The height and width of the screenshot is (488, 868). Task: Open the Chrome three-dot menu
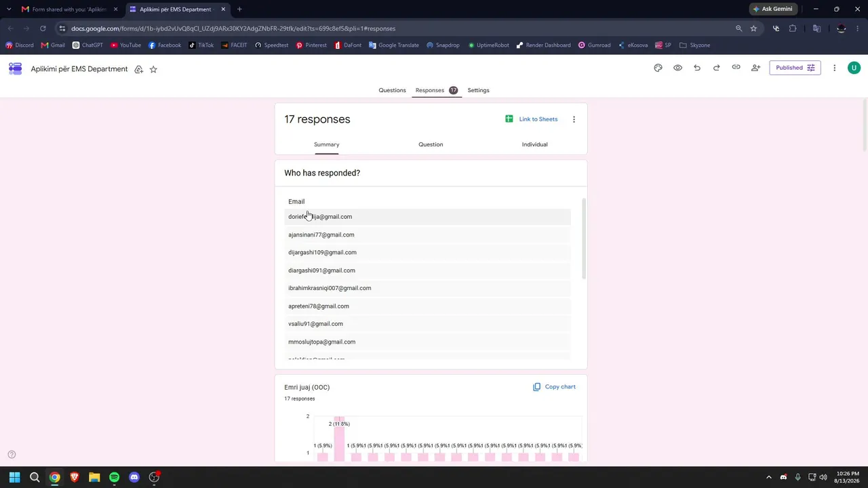click(x=858, y=28)
